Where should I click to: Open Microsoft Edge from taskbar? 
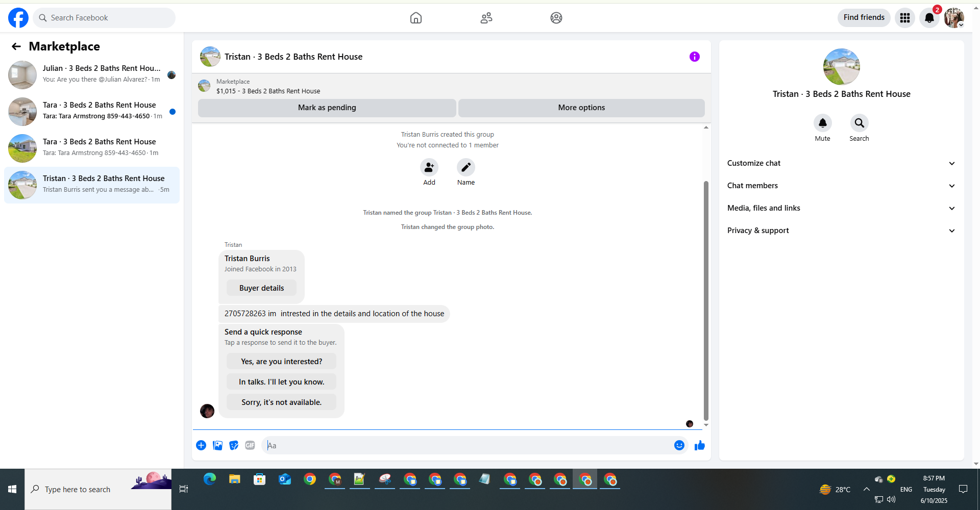click(210, 479)
